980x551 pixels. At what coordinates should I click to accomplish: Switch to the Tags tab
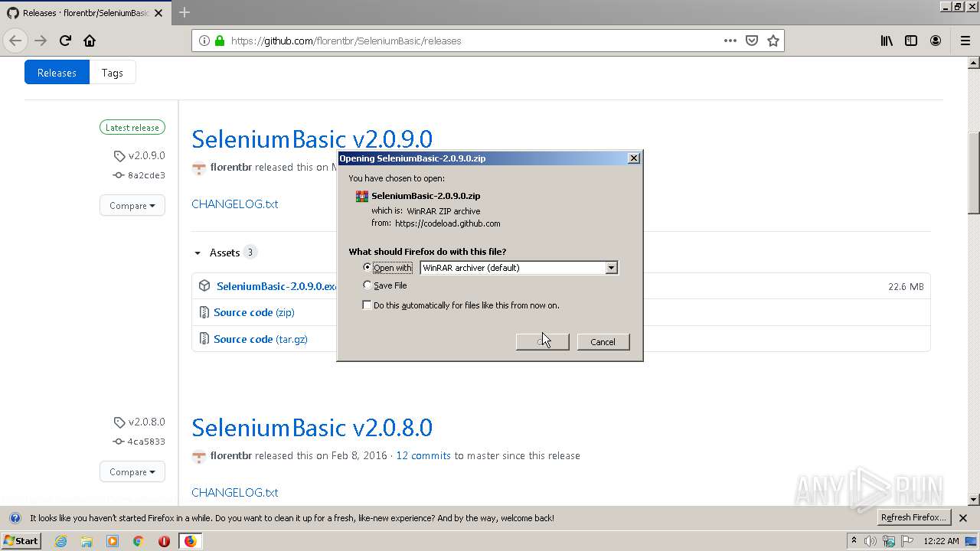pyautogui.click(x=113, y=73)
